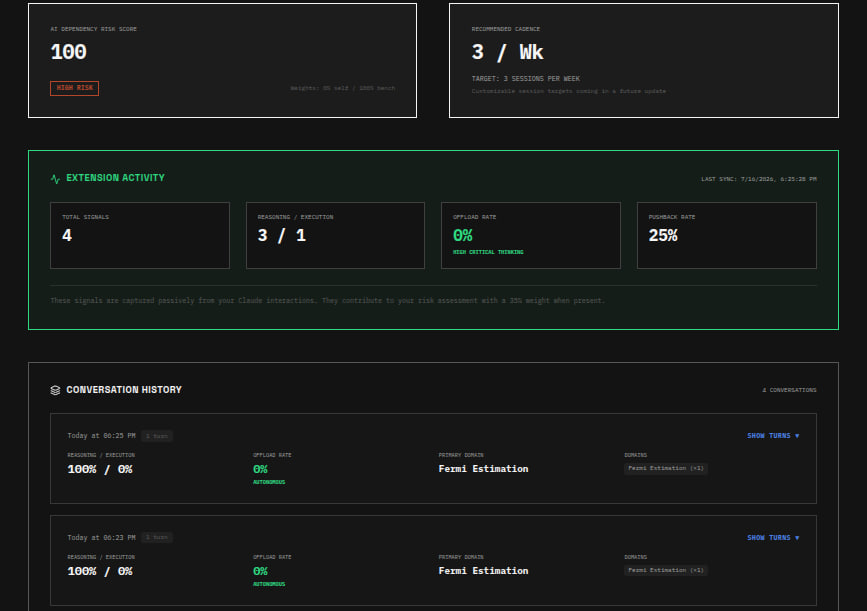The height and width of the screenshot is (611, 867).
Task: Expand Show Turns for 06:25 PM conversation
Action: [773, 436]
